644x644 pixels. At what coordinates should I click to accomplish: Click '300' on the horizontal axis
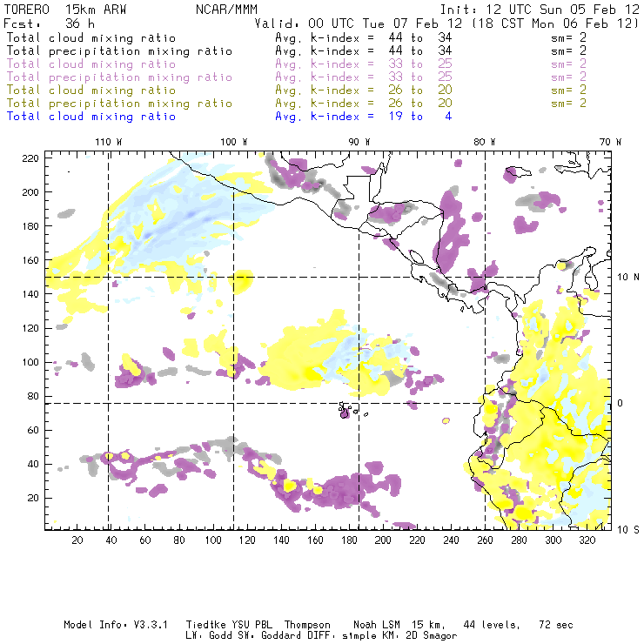tap(553, 540)
